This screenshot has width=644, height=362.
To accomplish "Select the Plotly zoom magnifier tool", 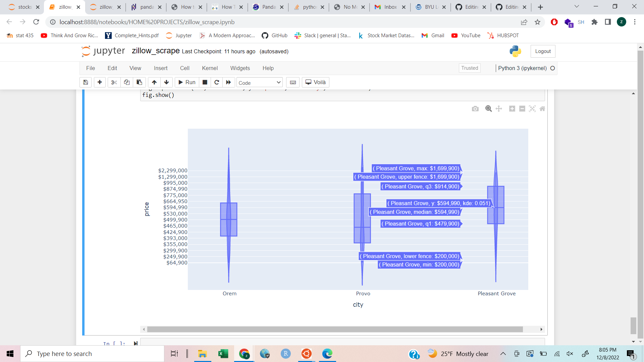I will (488, 109).
